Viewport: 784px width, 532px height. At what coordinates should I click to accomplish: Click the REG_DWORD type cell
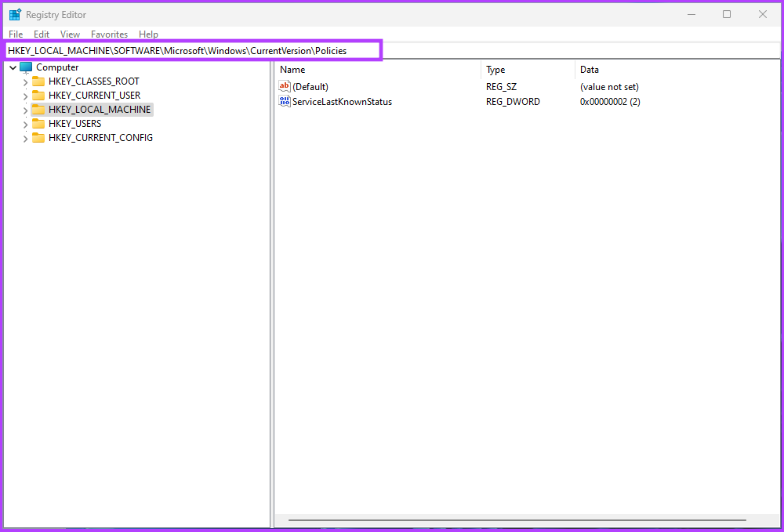(x=513, y=102)
